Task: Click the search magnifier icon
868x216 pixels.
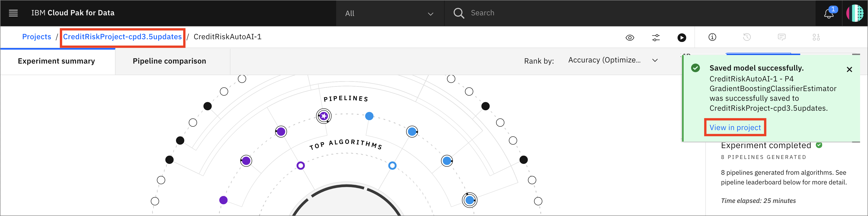Action: tap(459, 13)
